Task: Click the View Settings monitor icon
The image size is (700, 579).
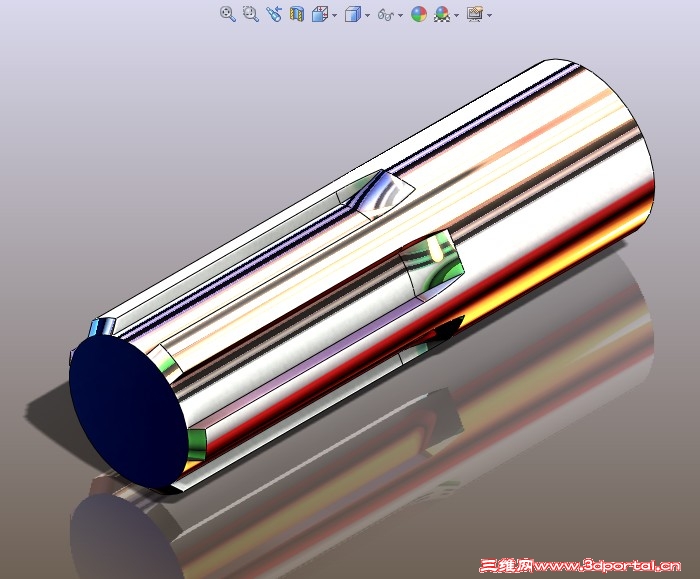Action: [475, 14]
